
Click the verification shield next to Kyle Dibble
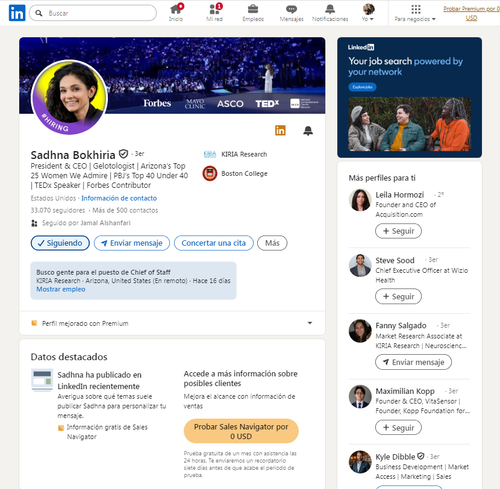[421, 456]
